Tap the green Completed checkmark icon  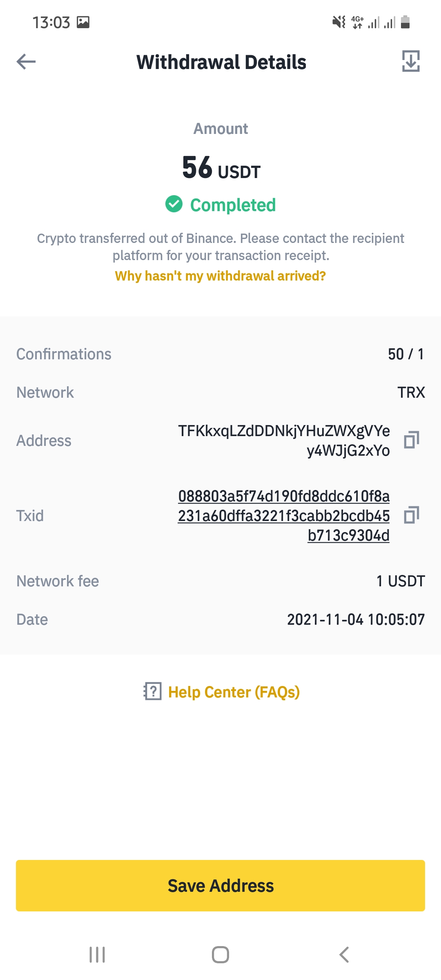tap(174, 204)
